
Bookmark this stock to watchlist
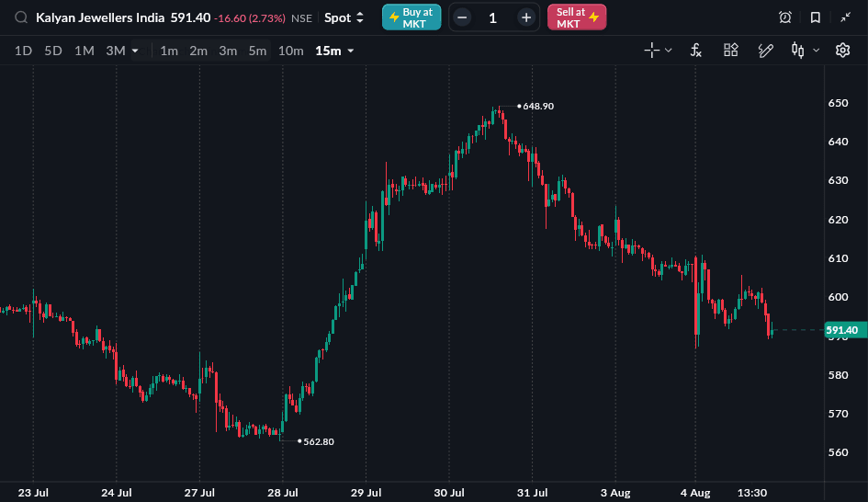pos(816,17)
